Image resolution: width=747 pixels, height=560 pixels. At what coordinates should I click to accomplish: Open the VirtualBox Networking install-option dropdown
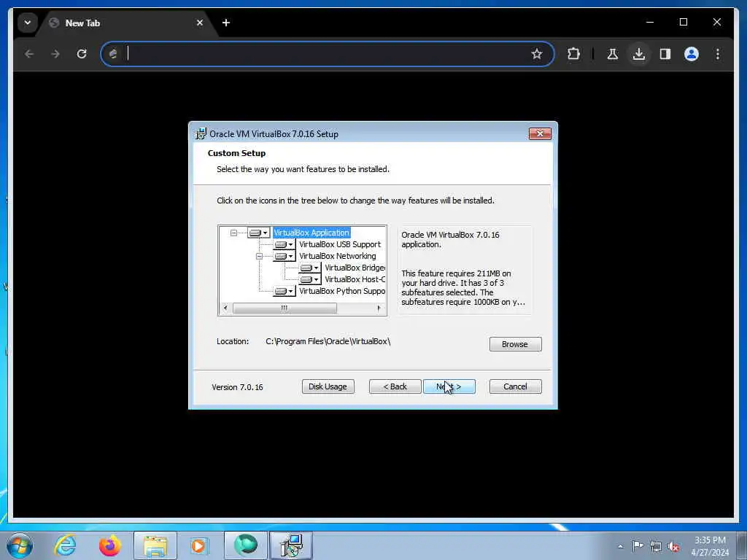click(x=284, y=256)
